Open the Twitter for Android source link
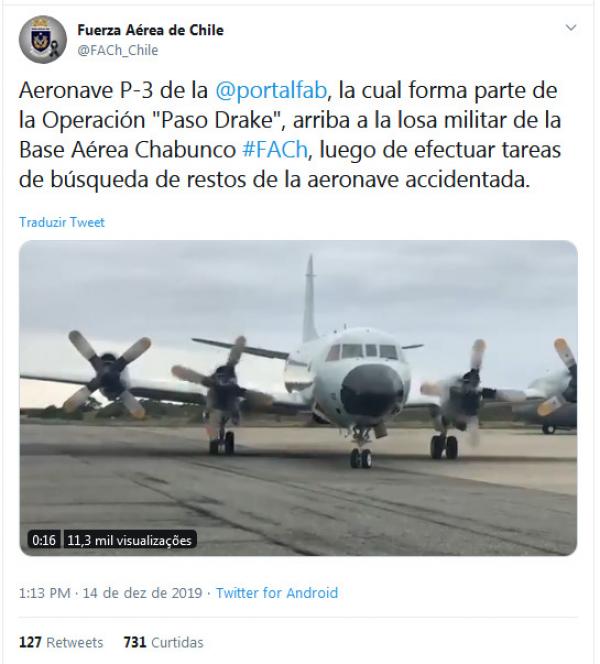The width and height of the screenshot is (600, 664). [277, 593]
